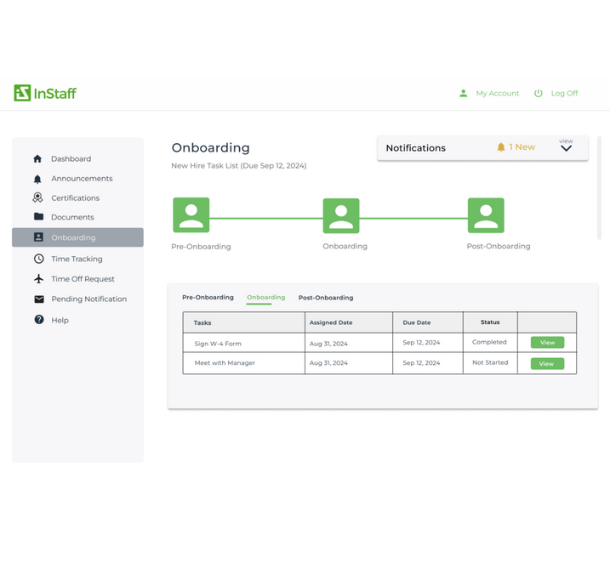View the Sign W-4 Form task

[x=547, y=342]
